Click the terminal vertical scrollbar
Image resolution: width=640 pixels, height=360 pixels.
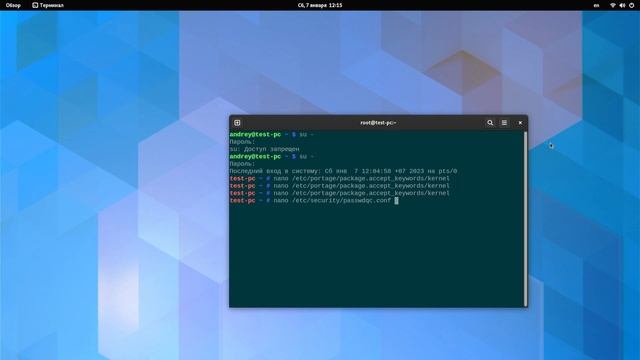(x=525, y=218)
